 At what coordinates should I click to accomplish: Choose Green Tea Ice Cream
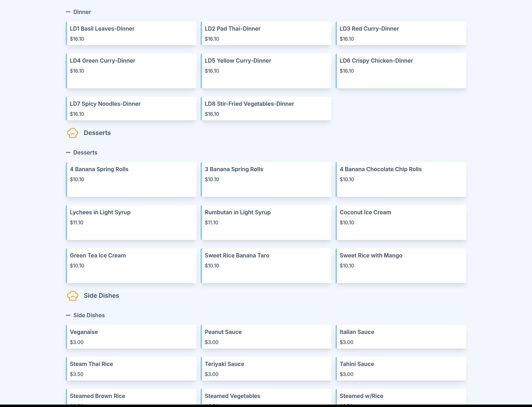[131, 266]
